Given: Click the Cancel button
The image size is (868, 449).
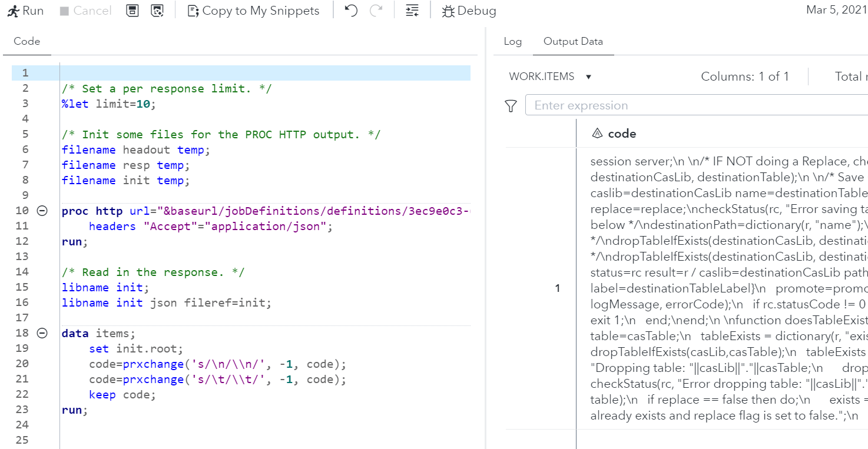Looking at the screenshot, I should click(85, 10).
